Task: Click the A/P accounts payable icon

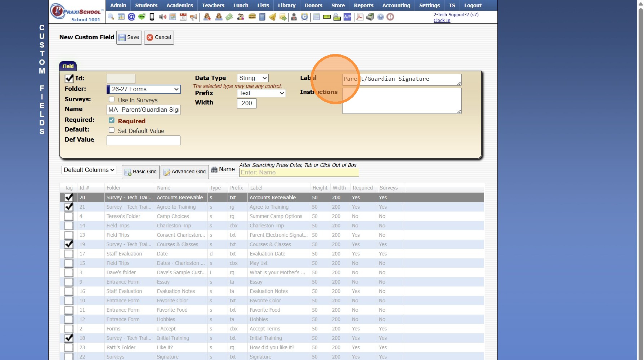Action: click(x=348, y=17)
